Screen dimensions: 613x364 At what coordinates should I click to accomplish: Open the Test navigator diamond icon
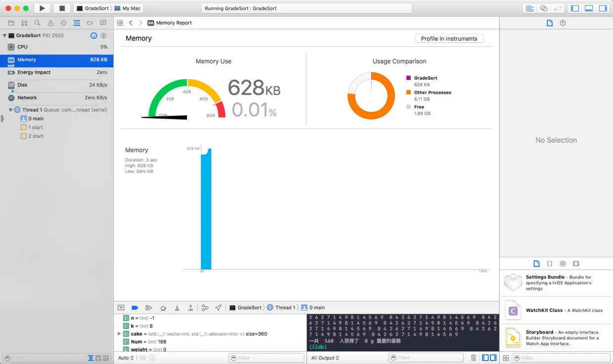64,23
